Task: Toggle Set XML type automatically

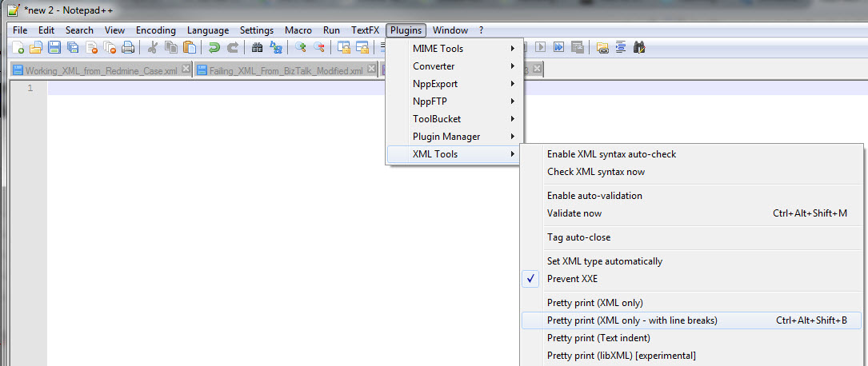Action: click(692, 261)
